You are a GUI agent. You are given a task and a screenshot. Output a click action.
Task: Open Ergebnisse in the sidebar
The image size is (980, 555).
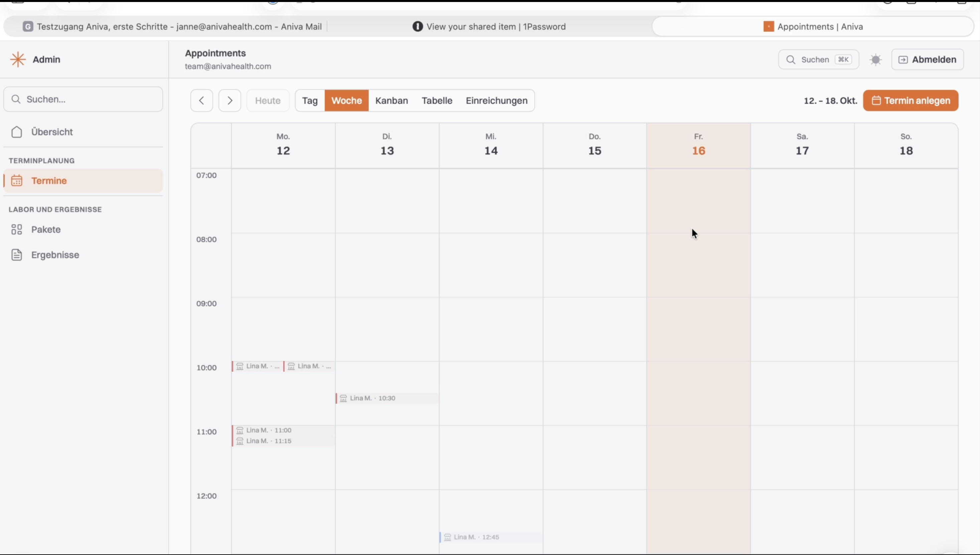click(83, 255)
